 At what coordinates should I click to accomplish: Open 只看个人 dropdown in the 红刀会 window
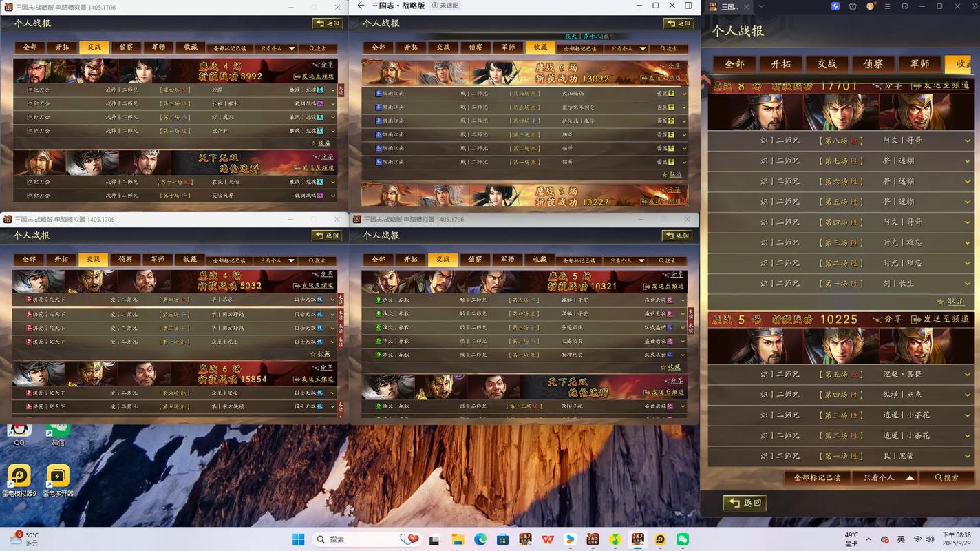[277, 48]
